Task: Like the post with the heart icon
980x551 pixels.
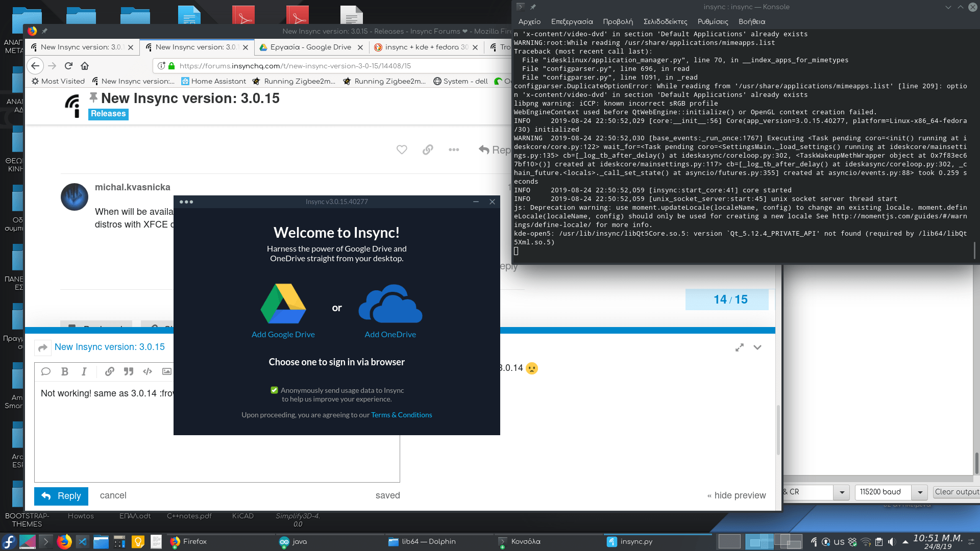Action: [402, 149]
